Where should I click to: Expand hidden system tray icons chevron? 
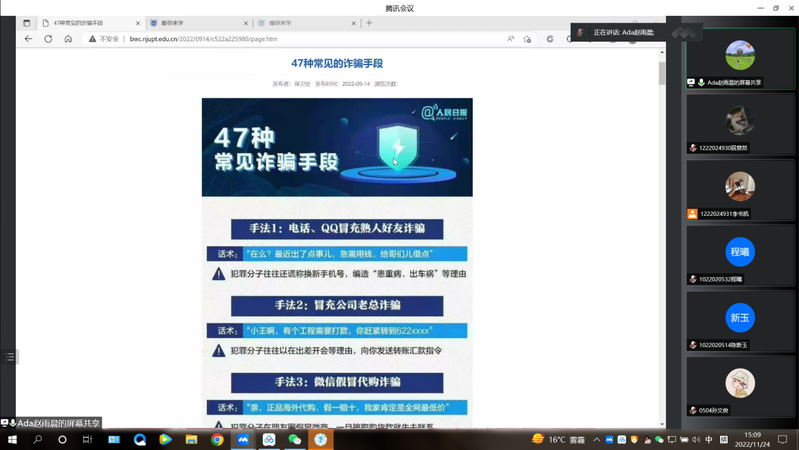(x=596, y=440)
